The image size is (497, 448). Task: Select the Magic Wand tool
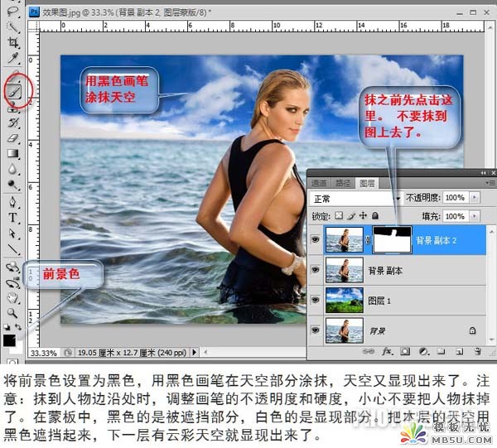[x=12, y=27]
